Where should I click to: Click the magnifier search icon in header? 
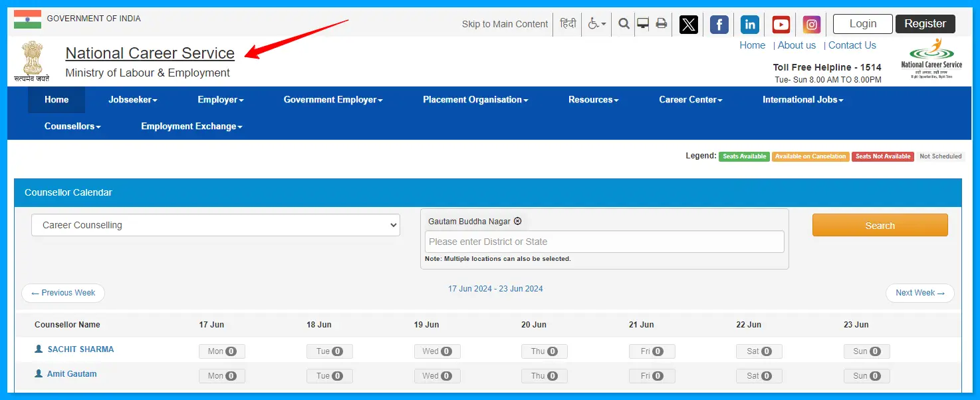[x=624, y=24]
